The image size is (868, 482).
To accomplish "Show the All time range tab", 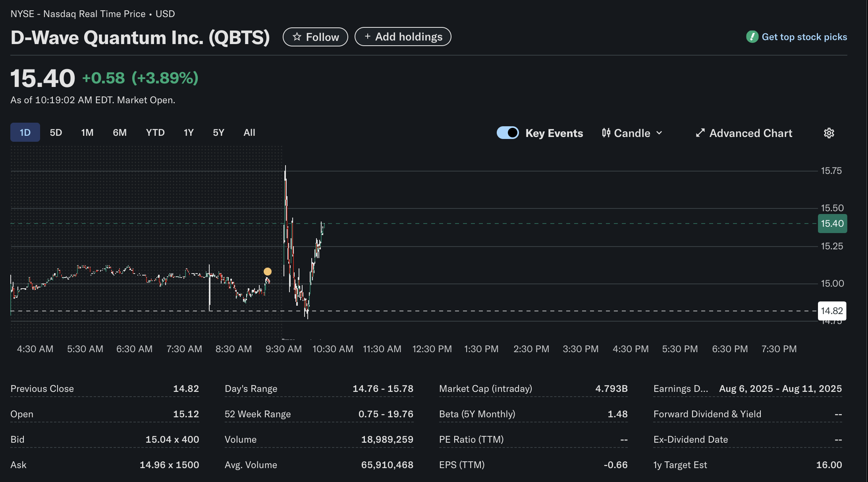I will pos(249,132).
